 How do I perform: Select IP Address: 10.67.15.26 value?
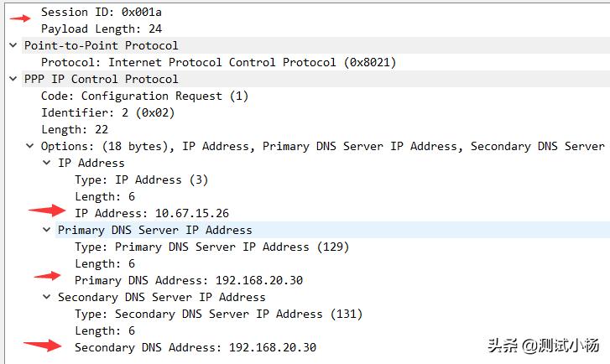tap(152, 213)
